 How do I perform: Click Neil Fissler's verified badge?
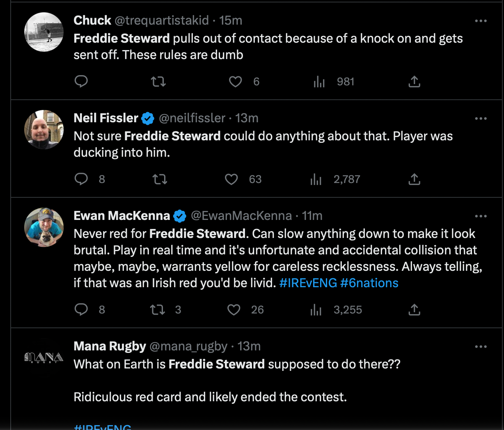(146, 118)
